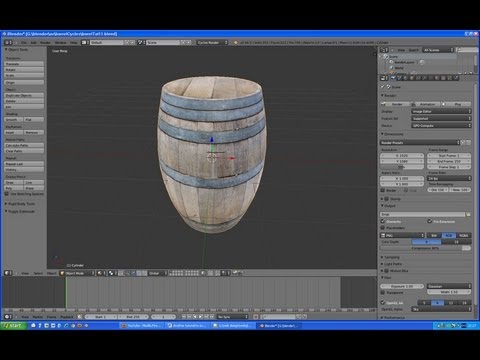Select RGBA color mode
This screenshot has height=360, width=480.
pyautogui.click(x=464, y=235)
